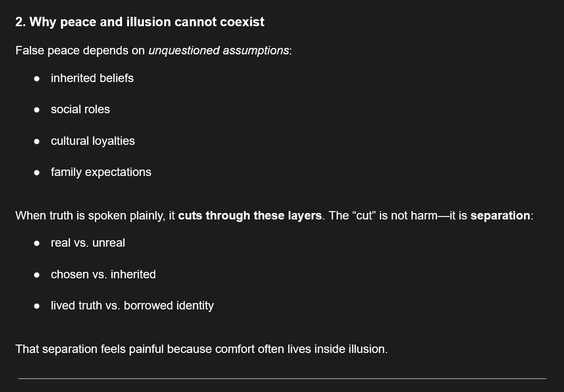Click the bold phrase "cuts through these layers"
This screenshot has height=392, width=564.
pyautogui.click(x=250, y=216)
